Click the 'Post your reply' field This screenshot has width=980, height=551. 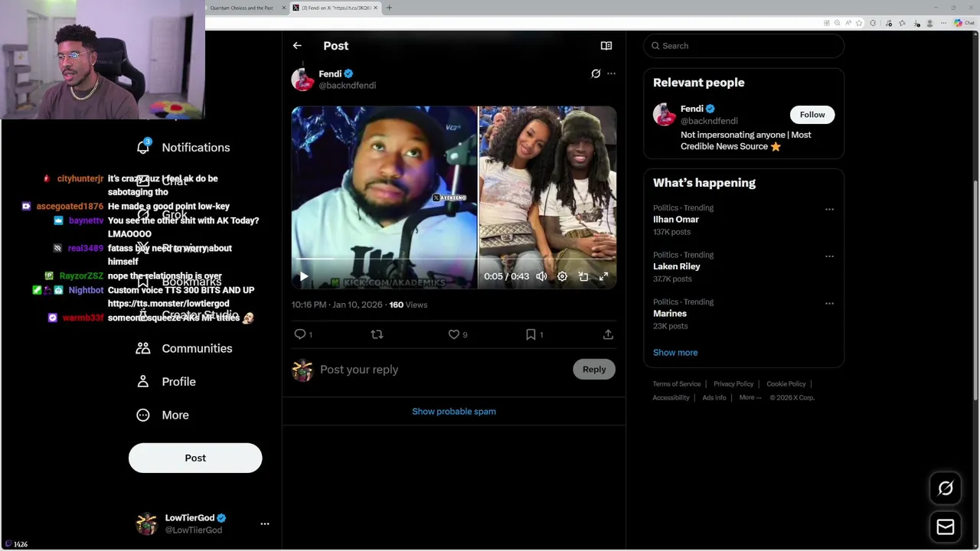[x=440, y=370]
